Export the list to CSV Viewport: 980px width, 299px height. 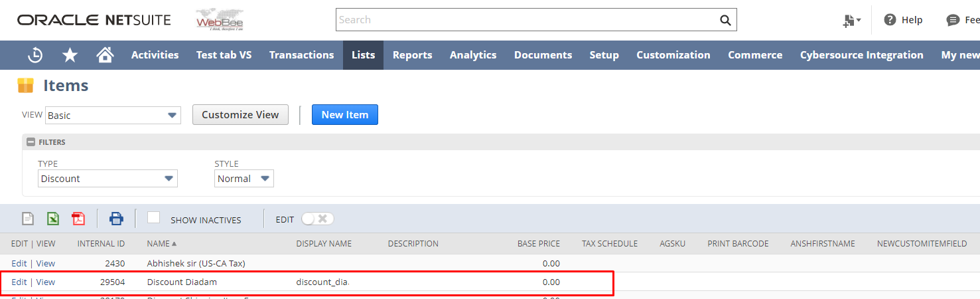pyautogui.click(x=28, y=219)
